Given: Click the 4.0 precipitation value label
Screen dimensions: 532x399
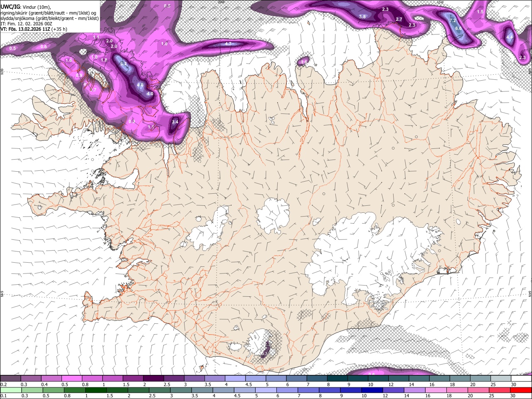Looking at the screenshot, I should pyautogui.click(x=150, y=94).
